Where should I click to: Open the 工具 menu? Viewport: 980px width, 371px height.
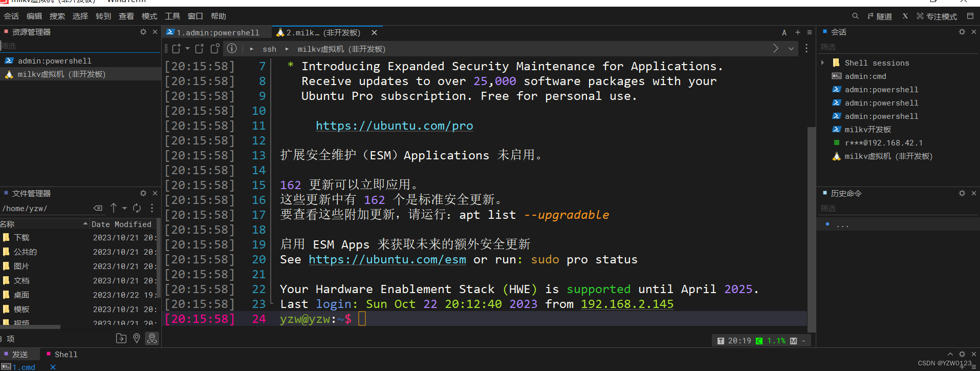[x=172, y=16]
